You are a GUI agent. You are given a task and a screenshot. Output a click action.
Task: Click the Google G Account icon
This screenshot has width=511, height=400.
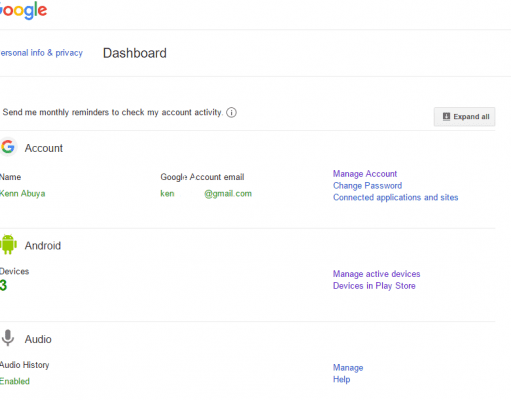click(x=8, y=147)
